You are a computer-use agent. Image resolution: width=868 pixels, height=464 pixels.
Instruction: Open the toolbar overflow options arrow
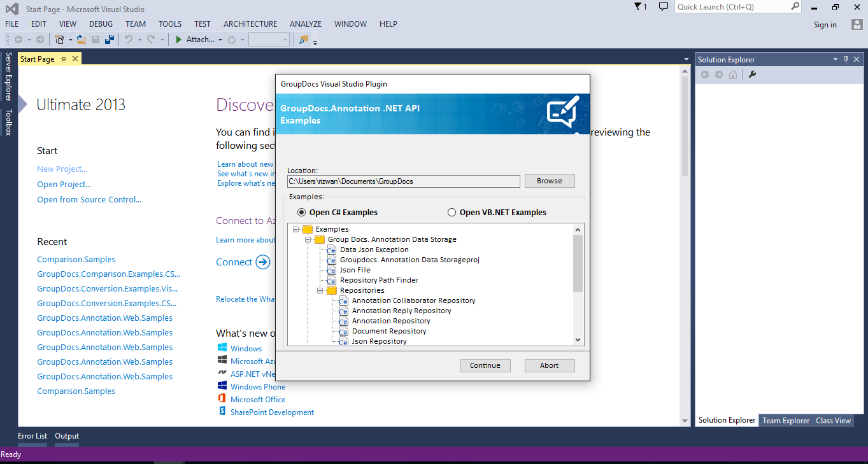(x=315, y=43)
